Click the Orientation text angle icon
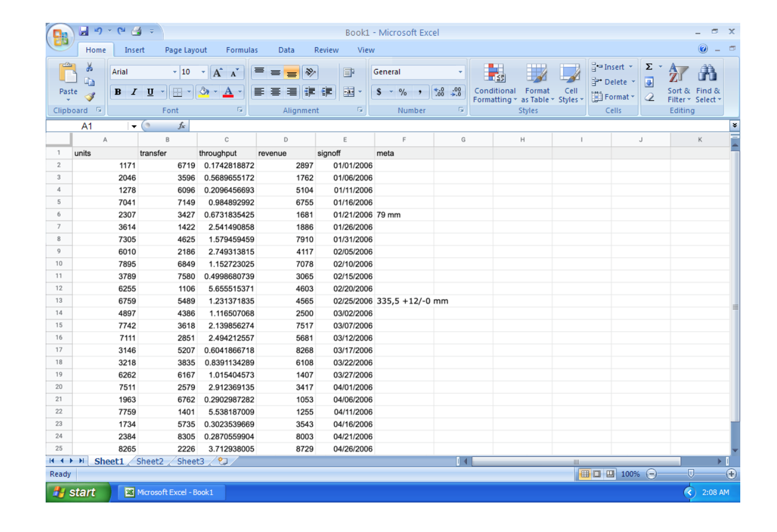The width and height of the screenshot is (777, 532). 310,72
